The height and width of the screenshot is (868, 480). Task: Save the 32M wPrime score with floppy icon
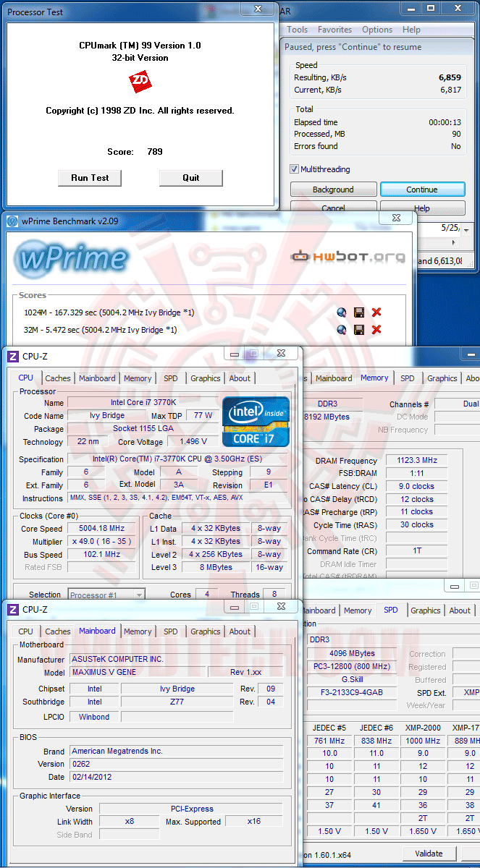pyautogui.click(x=358, y=330)
